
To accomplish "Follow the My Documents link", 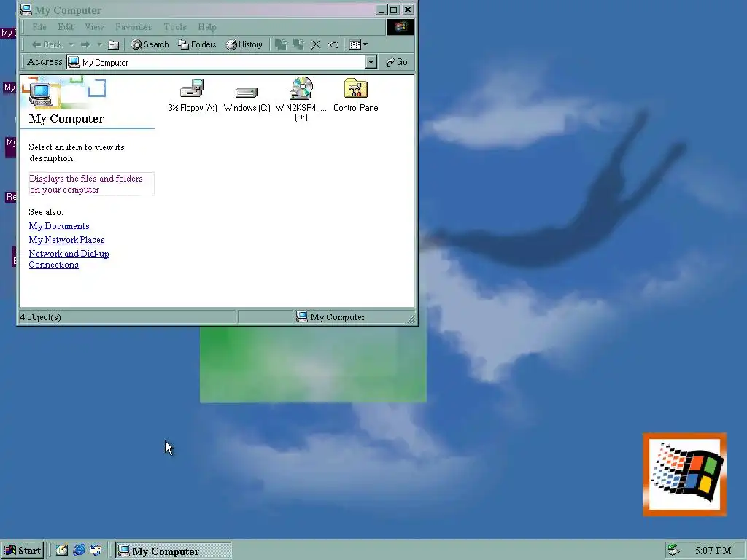I will click(x=59, y=226).
